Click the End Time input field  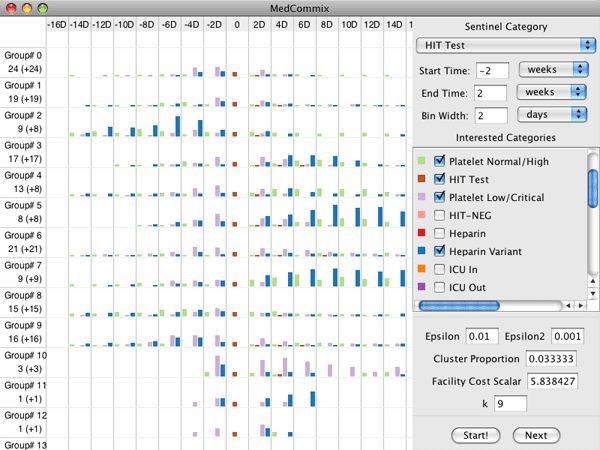491,93
